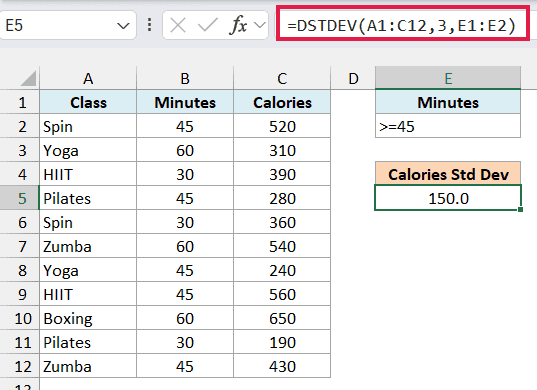Select Minutes header cell in column B
Screen dimensions: 537x390
185,102
